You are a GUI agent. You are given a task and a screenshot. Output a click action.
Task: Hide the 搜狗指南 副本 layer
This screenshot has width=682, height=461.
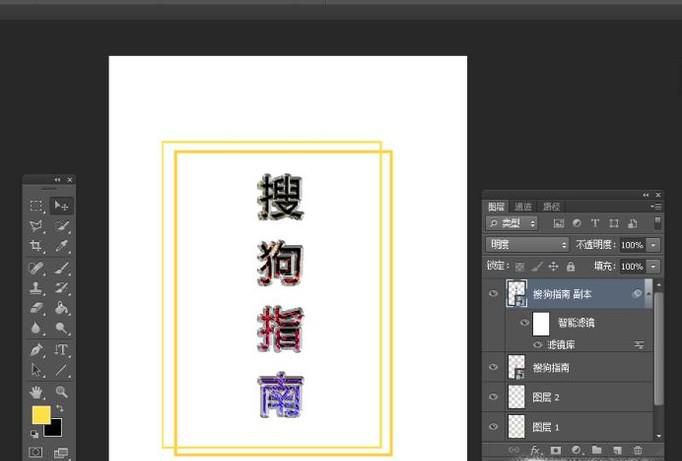click(493, 294)
